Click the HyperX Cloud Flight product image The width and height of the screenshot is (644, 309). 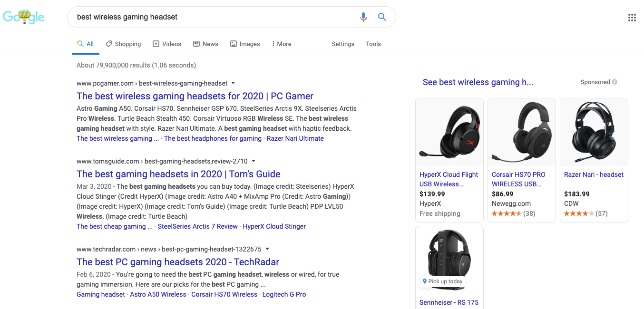(449, 132)
